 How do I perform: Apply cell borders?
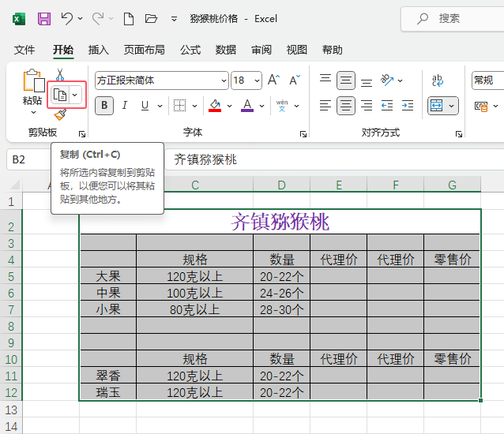coord(179,105)
